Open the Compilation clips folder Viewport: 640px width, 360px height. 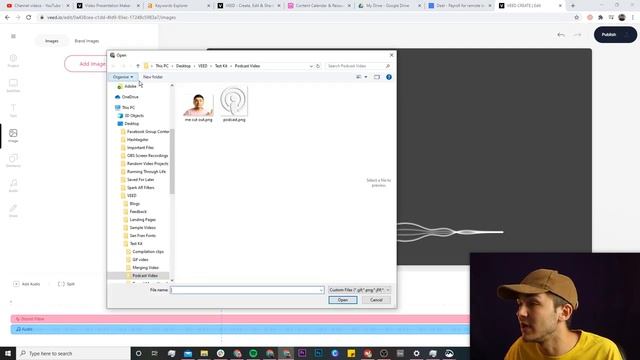pos(148,252)
